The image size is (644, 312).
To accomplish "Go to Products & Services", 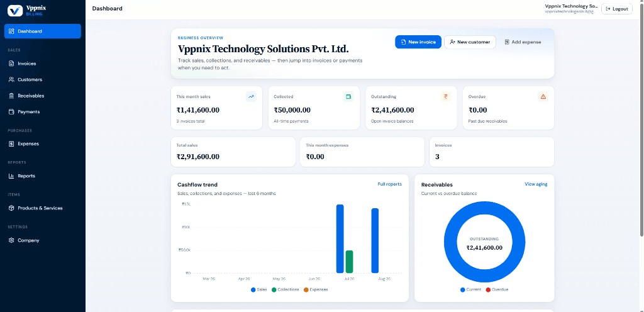I will click(43, 208).
